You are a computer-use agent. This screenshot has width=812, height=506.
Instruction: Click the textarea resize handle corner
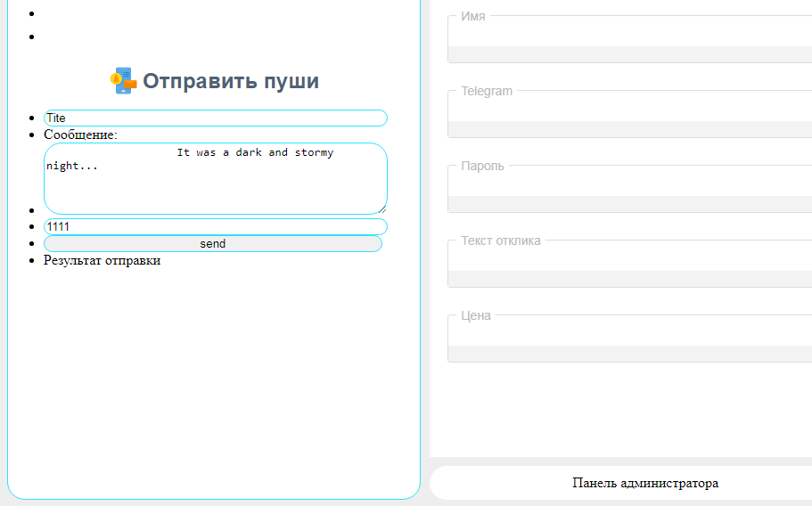(383, 210)
